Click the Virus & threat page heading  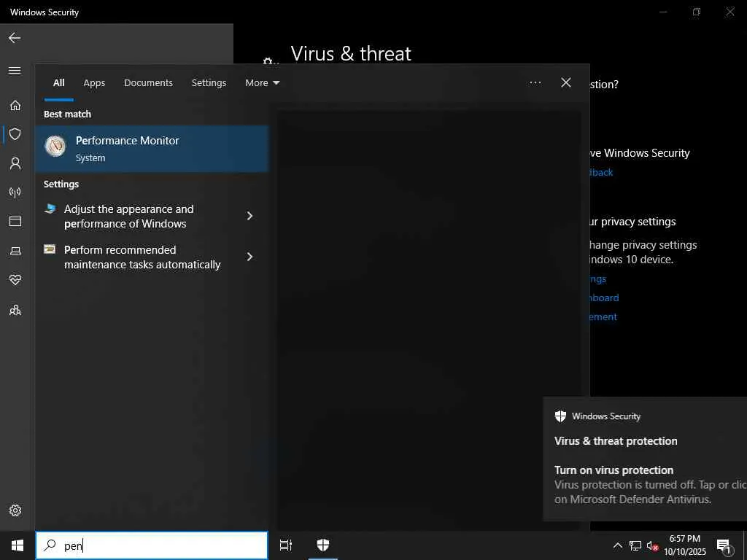351,54
